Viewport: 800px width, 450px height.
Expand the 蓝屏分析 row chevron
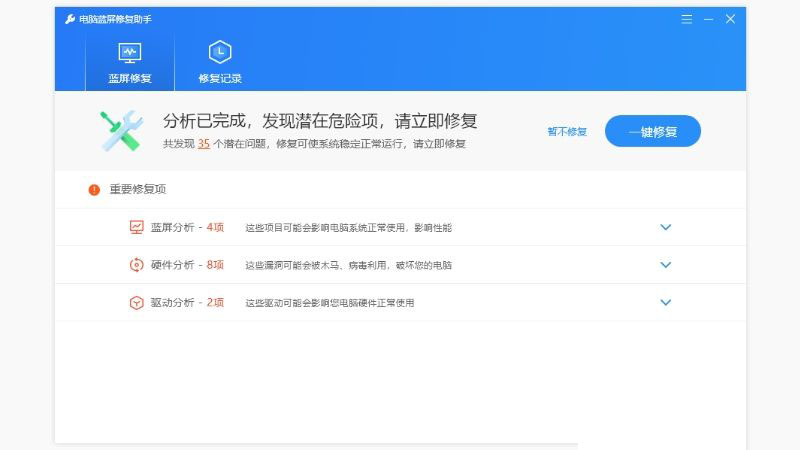(666, 227)
